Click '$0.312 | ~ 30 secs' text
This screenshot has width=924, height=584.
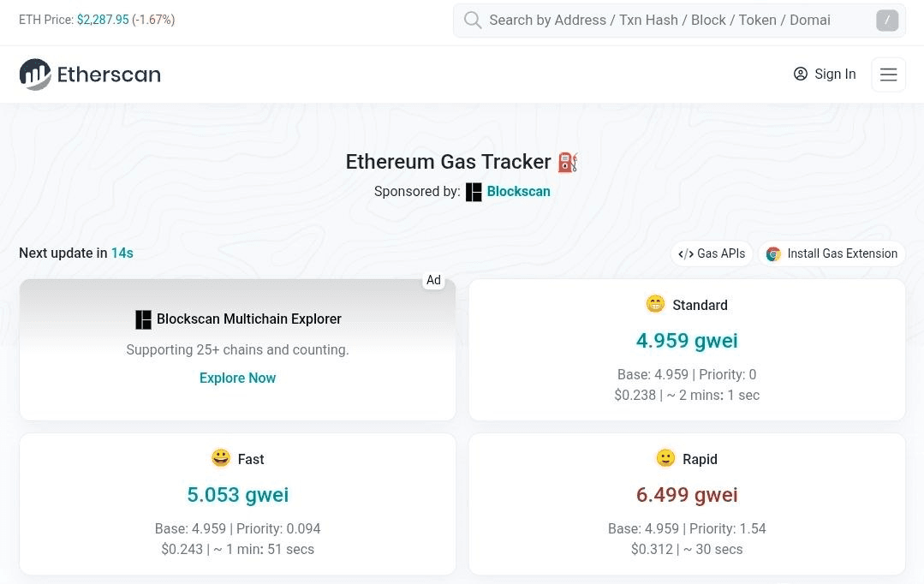pyautogui.click(x=687, y=549)
